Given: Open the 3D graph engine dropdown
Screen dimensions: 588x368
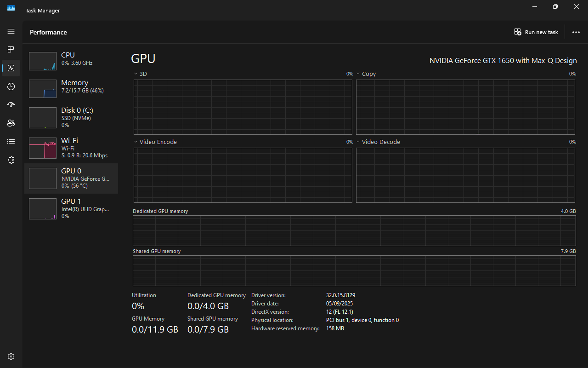Looking at the screenshot, I should click(x=141, y=74).
